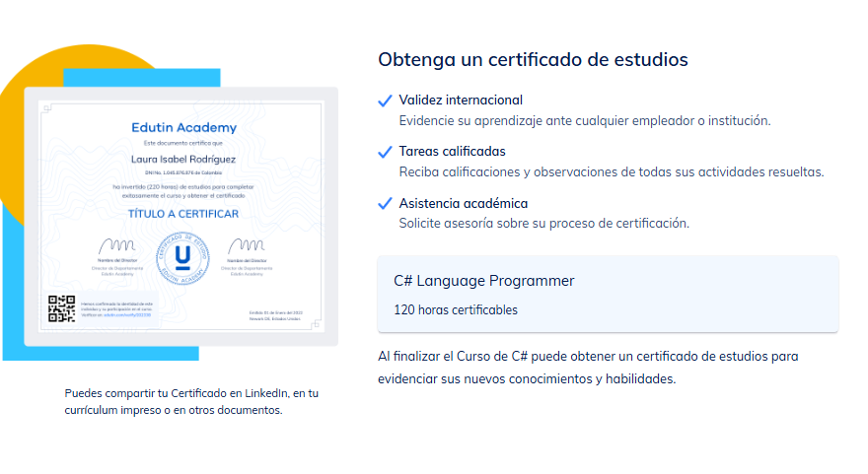Click the Tareas calificadas label
The height and width of the screenshot is (474, 868).
click(452, 152)
